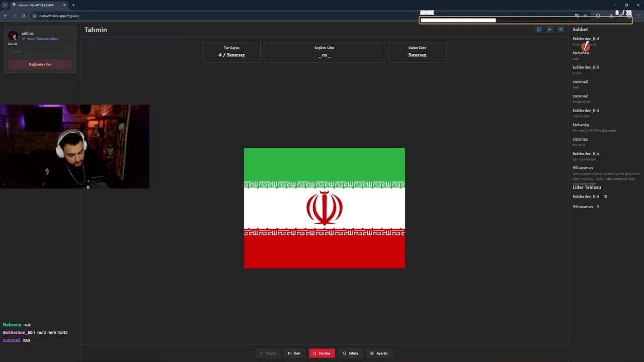
Task: Click Eskilerden_Biri leaderboard entry with 10
Action: [590, 197]
